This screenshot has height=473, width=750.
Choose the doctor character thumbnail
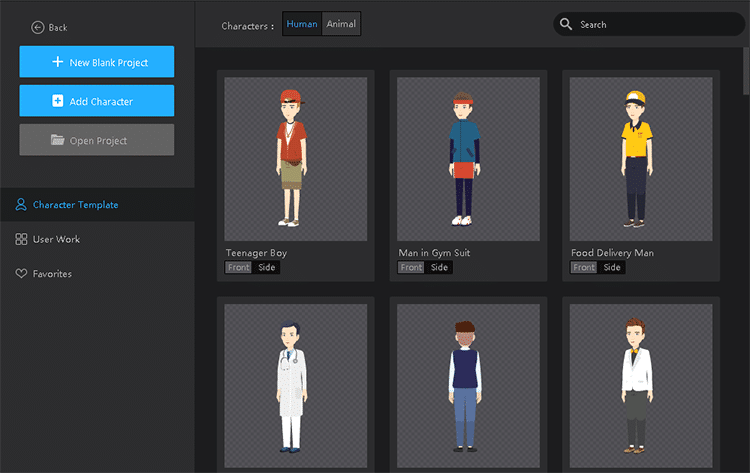[295, 386]
